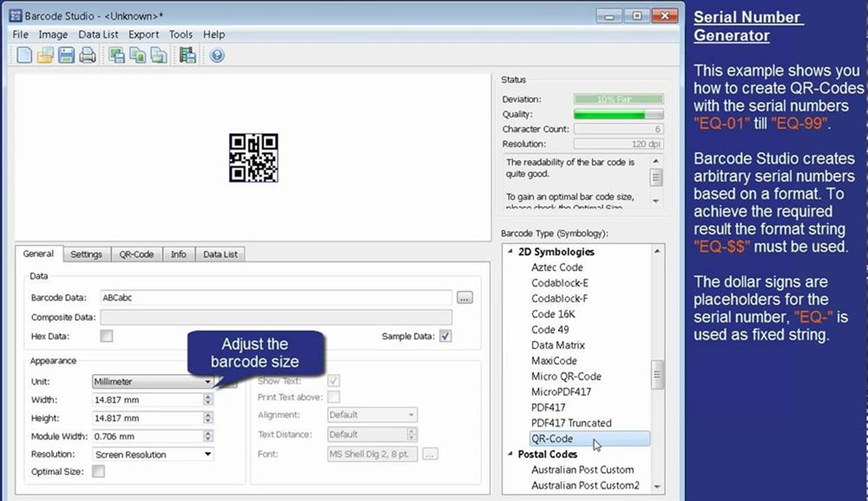The height and width of the screenshot is (501, 868).
Task: Print the barcode via printer icon
Action: click(87, 56)
